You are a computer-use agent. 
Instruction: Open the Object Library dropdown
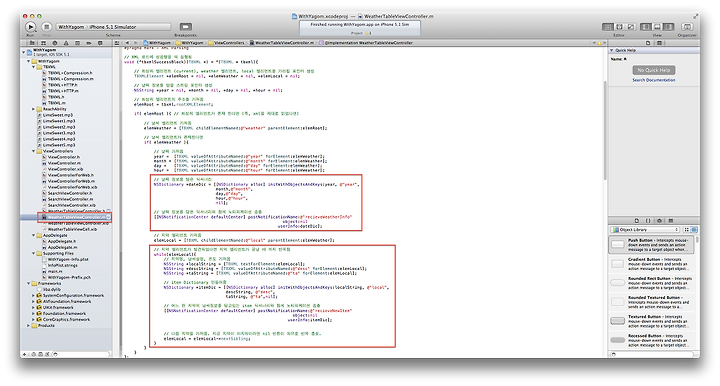pos(645,229)
